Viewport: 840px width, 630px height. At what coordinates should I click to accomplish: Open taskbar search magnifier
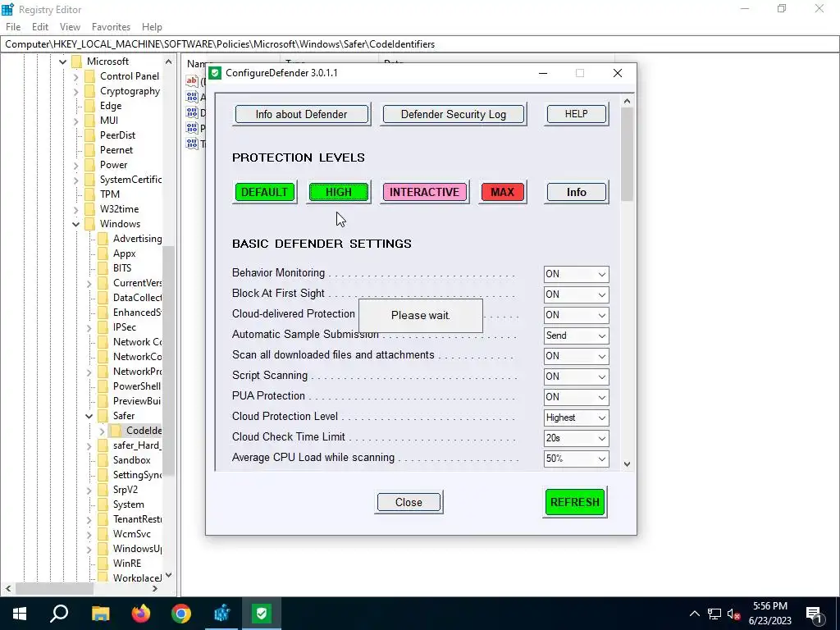coord(59,614)
